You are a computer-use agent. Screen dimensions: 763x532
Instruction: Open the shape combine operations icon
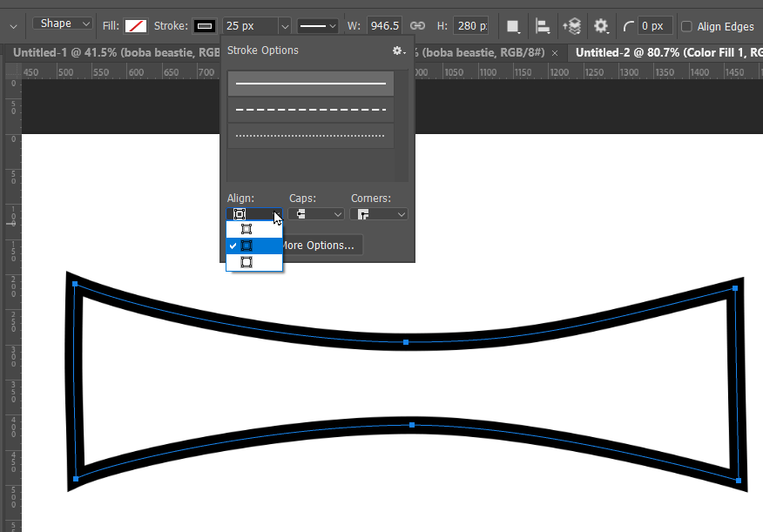[513, 26]
